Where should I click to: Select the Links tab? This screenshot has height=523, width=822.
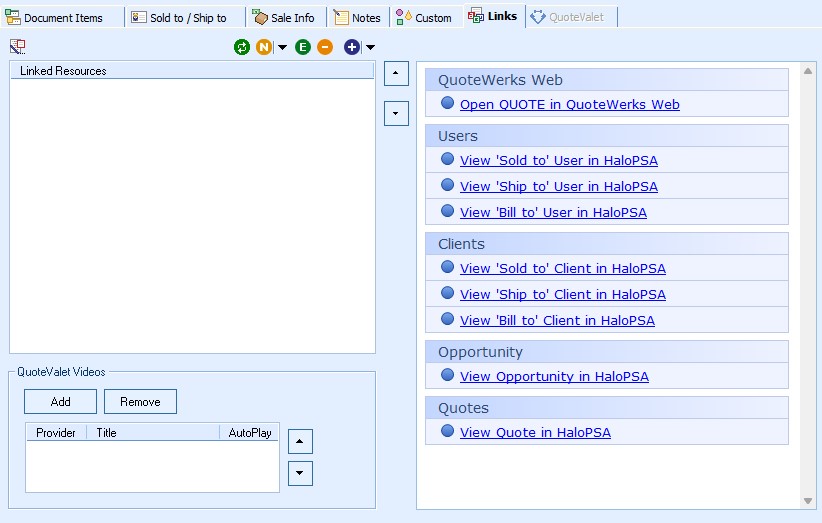point(493,16)
